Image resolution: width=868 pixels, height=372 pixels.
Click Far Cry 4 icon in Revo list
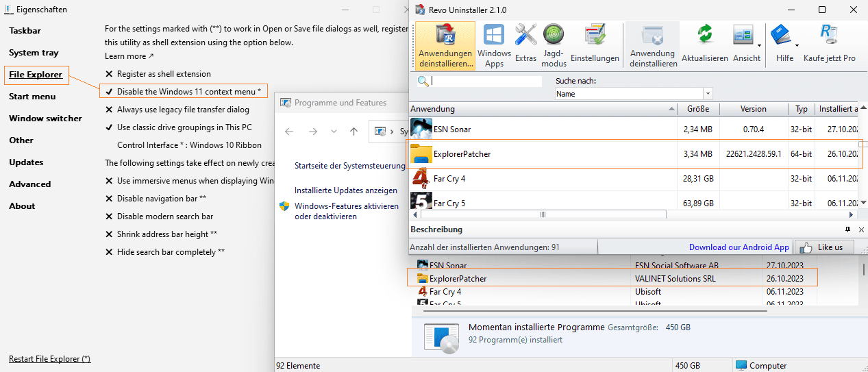point(421,178)
